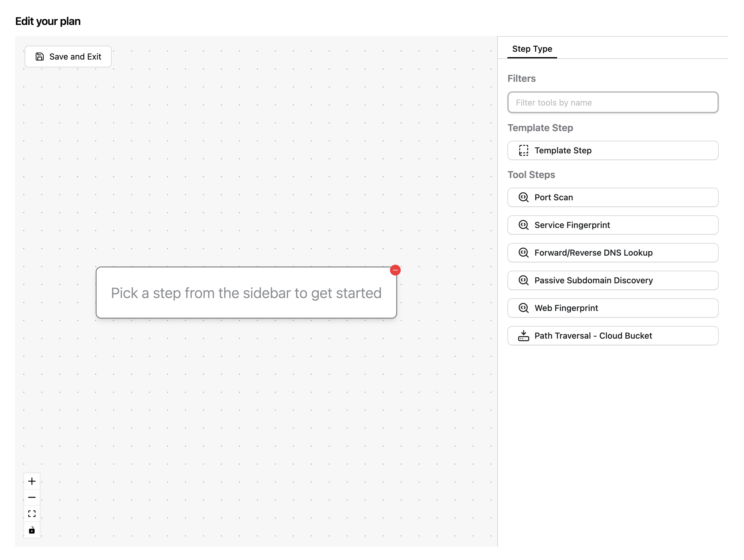Add the Forward/Reverse DNS Lookup step
This screenshot has height=560, width=744.
pos(612,252)
